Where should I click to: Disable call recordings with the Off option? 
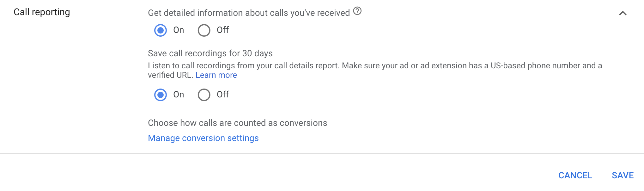tap(204, 95)
